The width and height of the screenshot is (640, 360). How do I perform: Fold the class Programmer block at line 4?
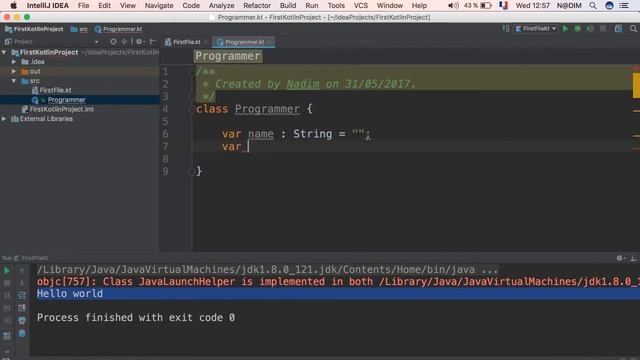click(x=192, y=109)
